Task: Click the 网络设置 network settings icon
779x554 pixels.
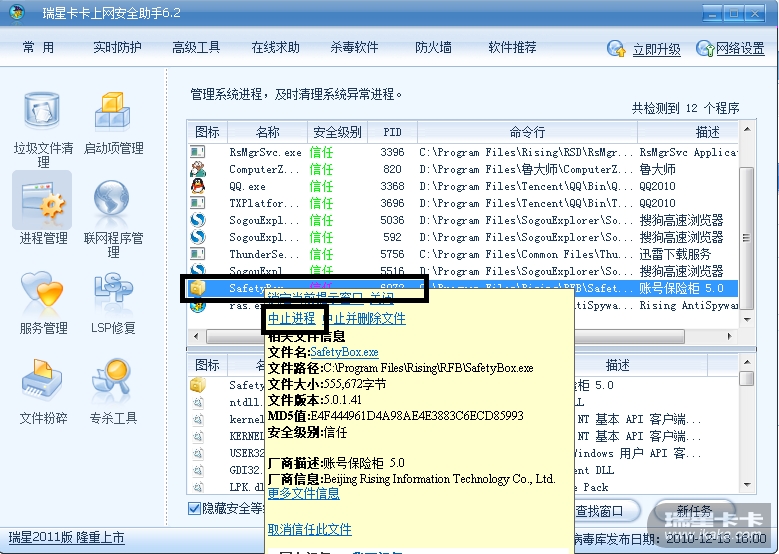Action: click(704, 49)
